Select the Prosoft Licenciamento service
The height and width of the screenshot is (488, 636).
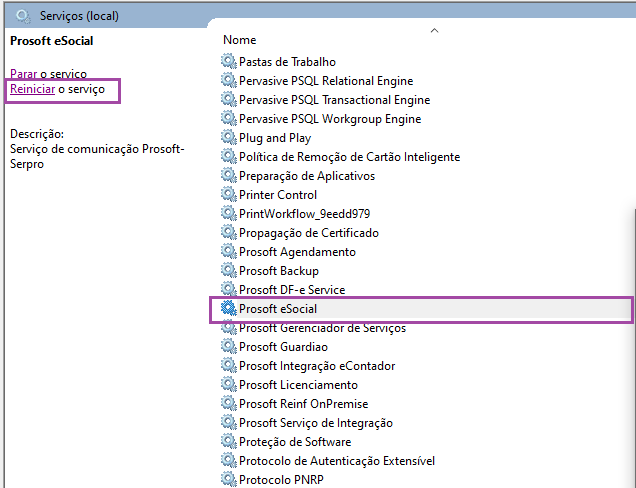point(298,385)
